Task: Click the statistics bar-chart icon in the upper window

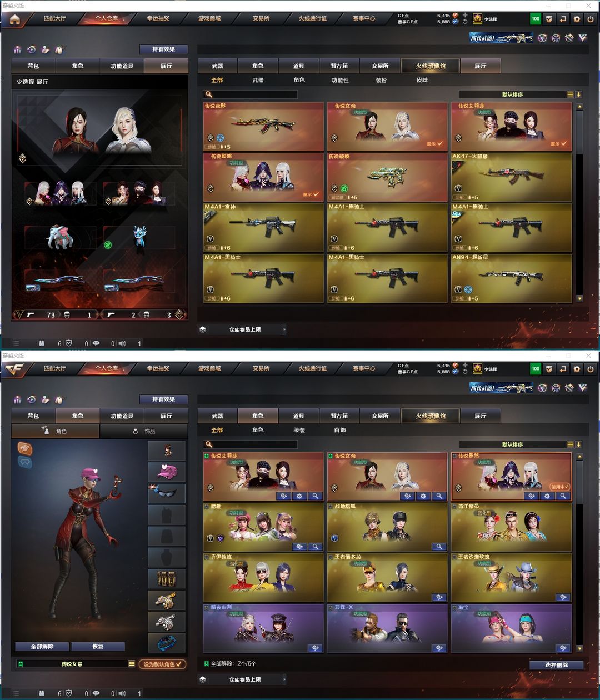Action: click(18, 49)
